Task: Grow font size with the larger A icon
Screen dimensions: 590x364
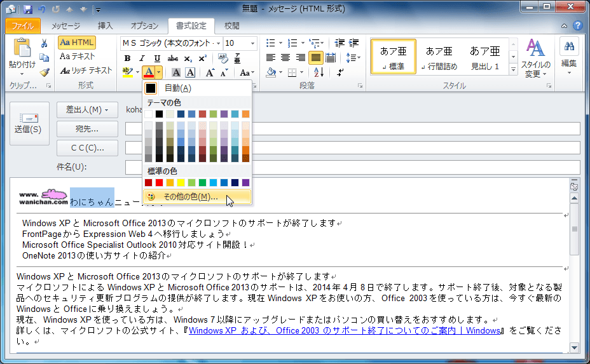Action: 210,72
